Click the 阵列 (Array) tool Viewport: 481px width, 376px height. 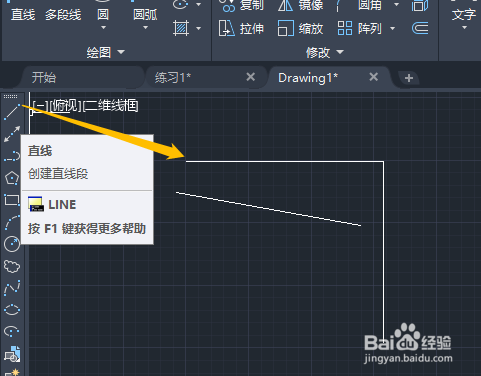(x=359, y=28)
